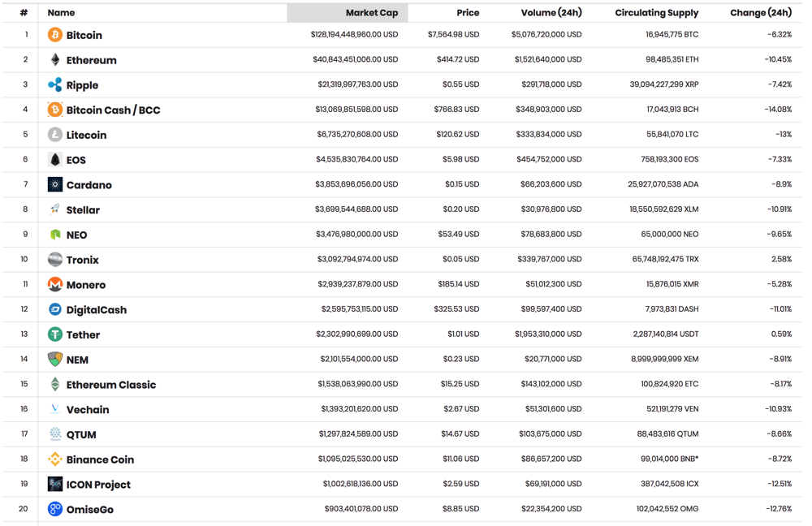
Task: Open the QTUM name link
Action: coord(81,435)
